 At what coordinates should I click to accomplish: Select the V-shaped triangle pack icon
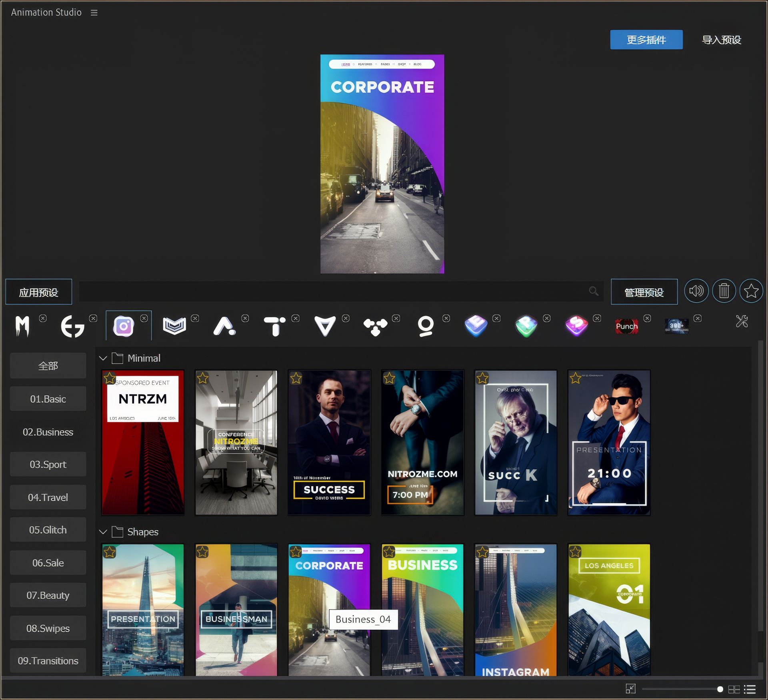[325, 326]
